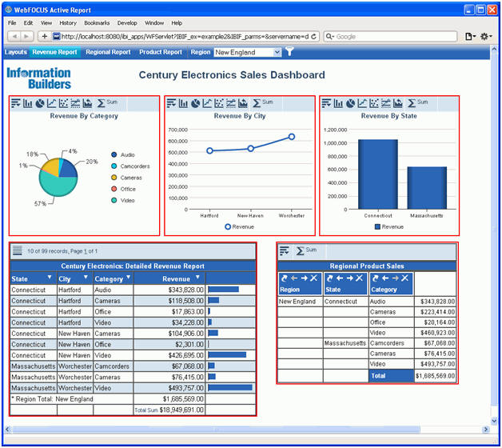Go back with browser back arrow
The image size is (502, 448).
(14, 36)
